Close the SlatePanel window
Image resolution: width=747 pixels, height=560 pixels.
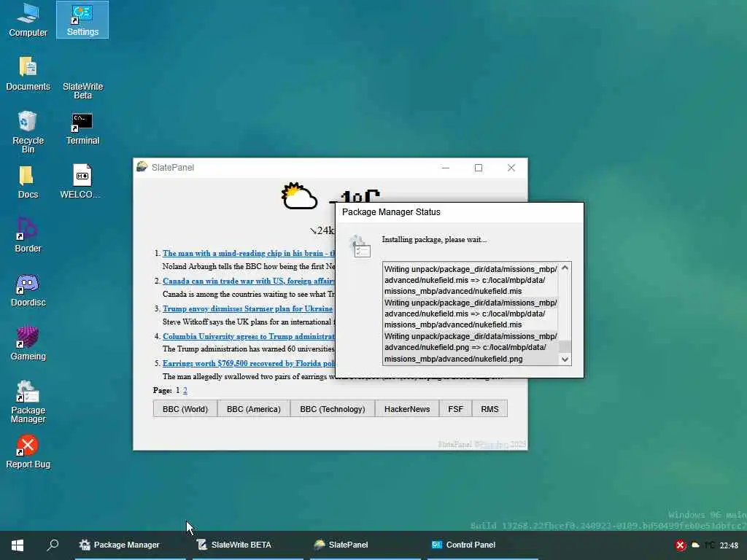[x=511, y=168]
